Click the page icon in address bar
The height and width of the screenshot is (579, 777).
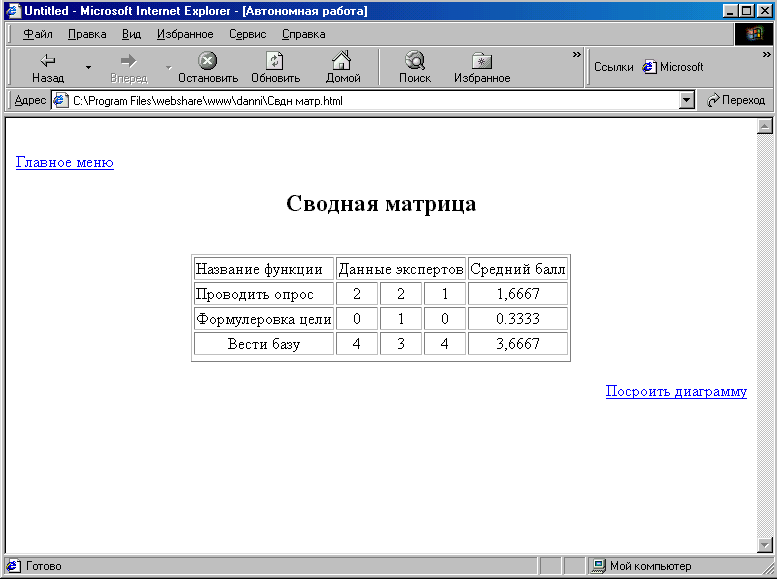pyautogui.click(x=60, y=101)
